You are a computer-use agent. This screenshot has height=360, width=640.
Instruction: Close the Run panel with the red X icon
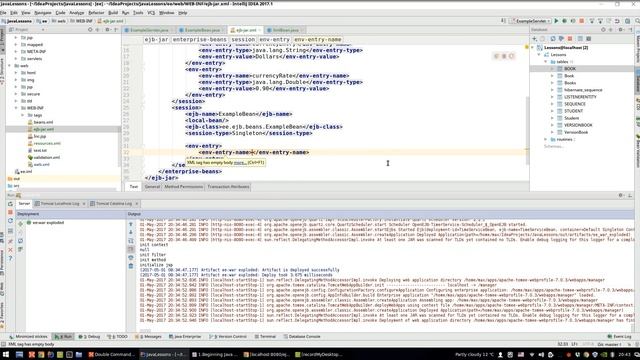coord(11,249)
